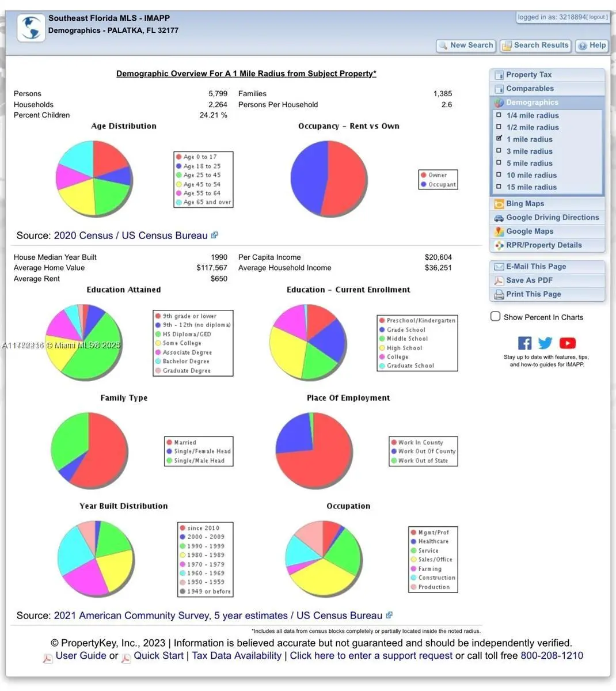This screenshot has width=616, height=691.
Task: Click the Twitter bird icon
Action: [545, 343]
